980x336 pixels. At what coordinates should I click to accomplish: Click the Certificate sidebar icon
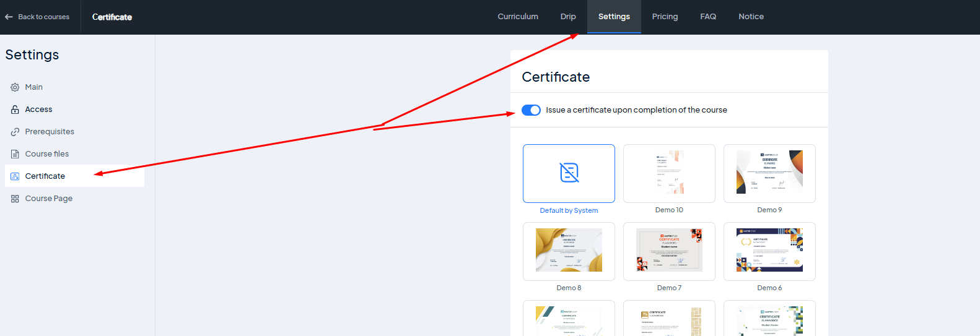click(15, 176)
